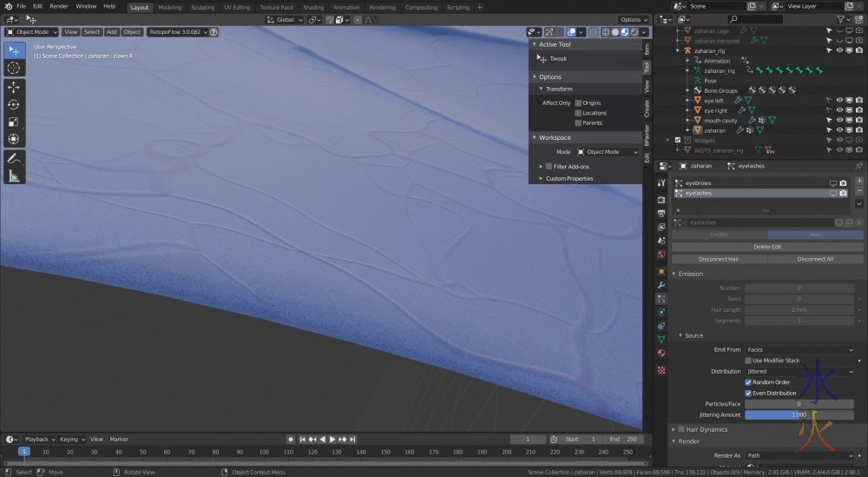Viewport: 868px width, 477px height.
Task: Choose the Rotate tool
Action: 14,104
